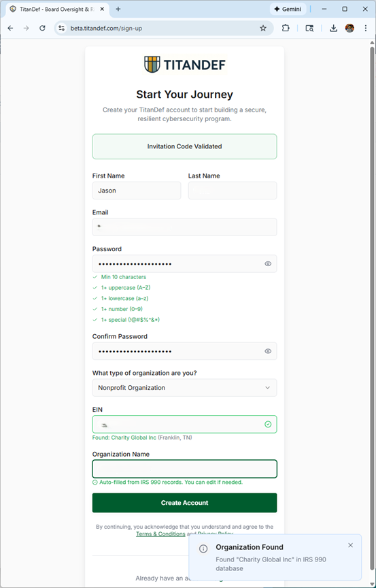This screenshot has width=376, height=588.
Task: Close the TitanDef browser tab
Action: point(102,9)
